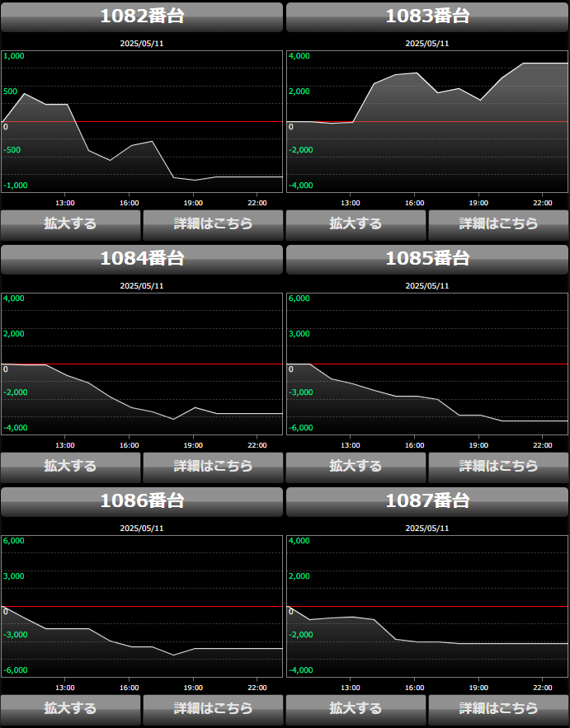The image size is (570, 728).
Task: Click the 2025/05/11 date above 1082 graph
Action: pyautogui.click(x=142, y=43)
